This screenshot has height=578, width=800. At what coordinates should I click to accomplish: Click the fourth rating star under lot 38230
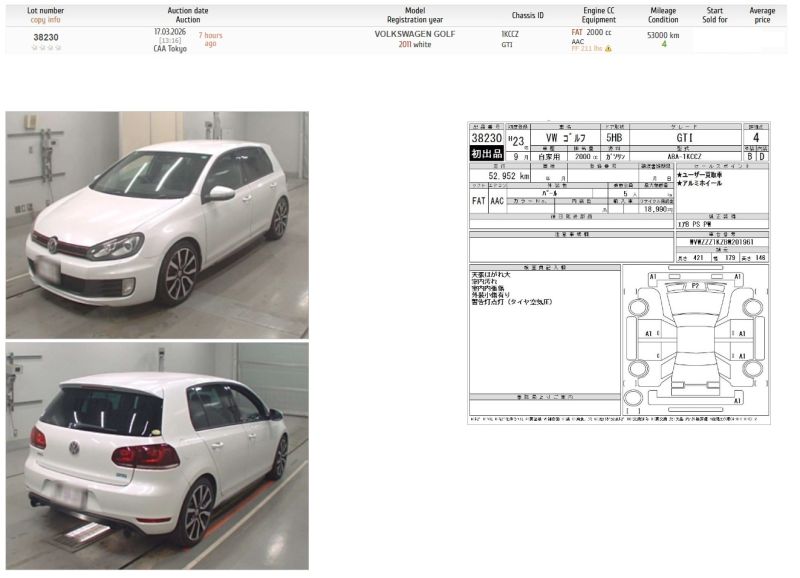pos(58,47)
